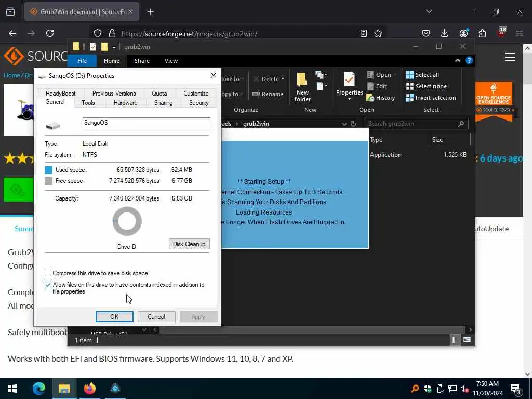
Task: Cancel the SangoOS Properties dialog
Action: [x=156, y=316]
